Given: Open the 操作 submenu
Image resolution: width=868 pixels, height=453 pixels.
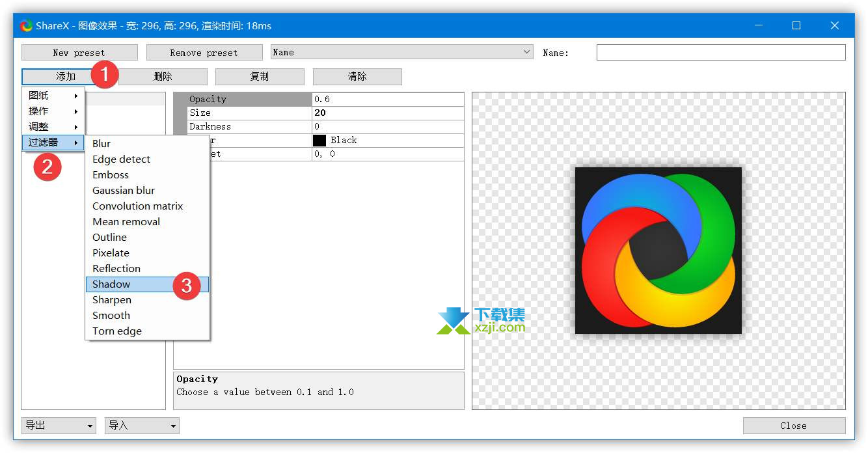Looking at the screenshot, I should (53, 111).
